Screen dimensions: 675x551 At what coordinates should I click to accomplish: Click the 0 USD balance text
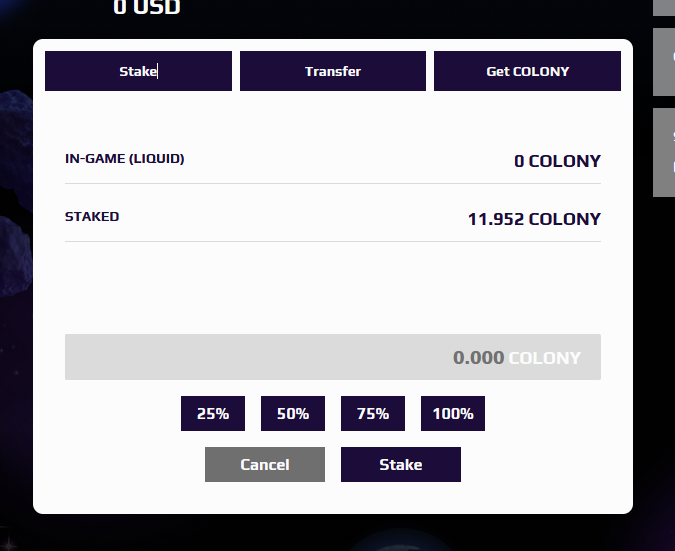pos(147,8)
